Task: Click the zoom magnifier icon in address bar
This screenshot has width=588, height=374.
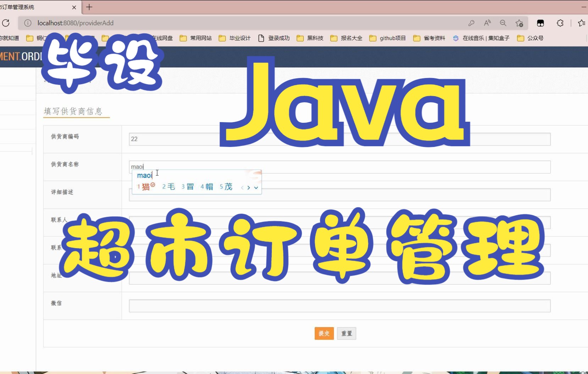Action: pos(503,23)
